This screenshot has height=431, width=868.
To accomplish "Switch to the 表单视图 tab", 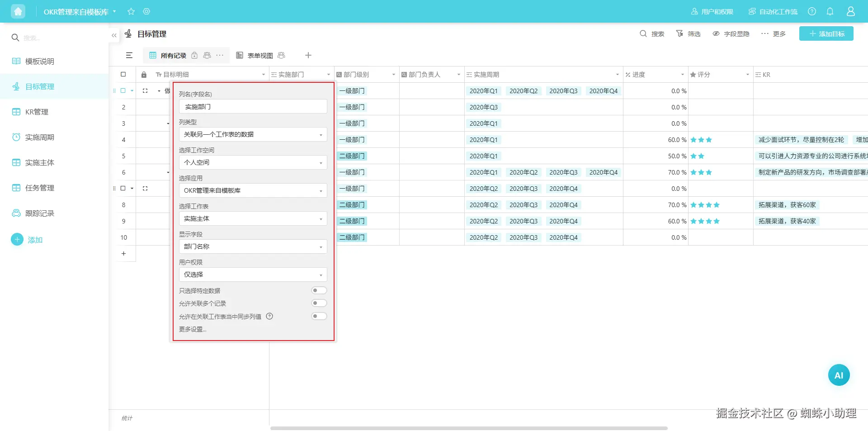I will coord(260,56).
